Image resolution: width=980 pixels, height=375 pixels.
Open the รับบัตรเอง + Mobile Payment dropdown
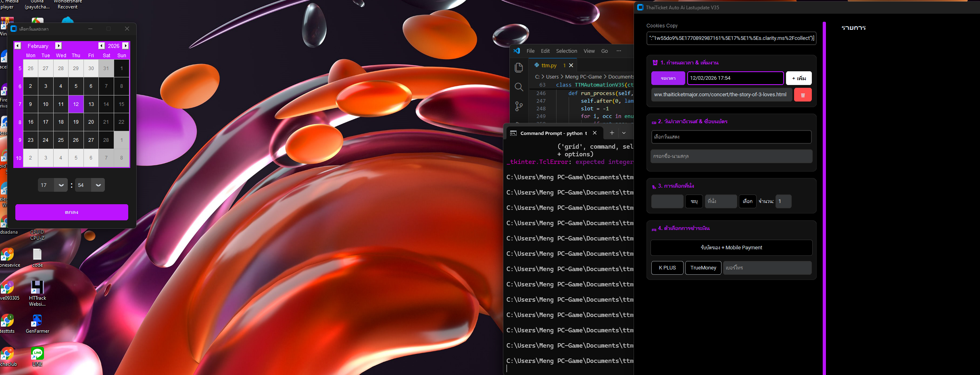coord(731,248)
